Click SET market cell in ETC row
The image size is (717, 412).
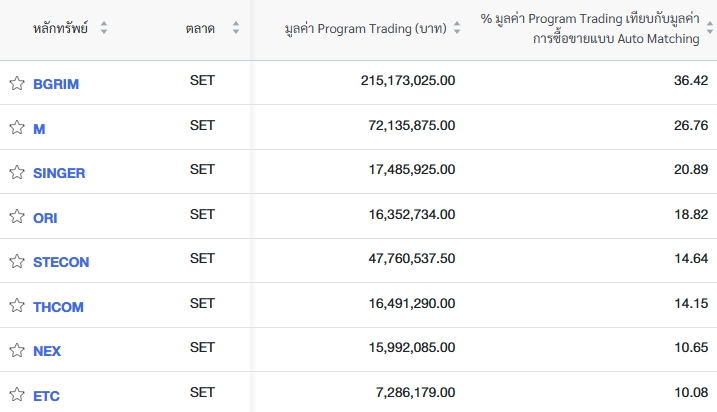pos(202,392)
